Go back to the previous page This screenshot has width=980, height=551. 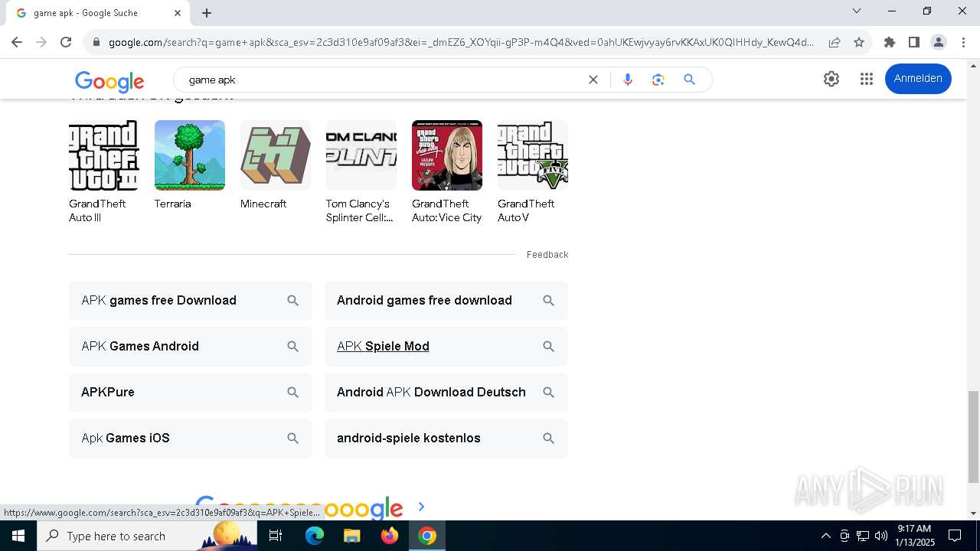17,42
